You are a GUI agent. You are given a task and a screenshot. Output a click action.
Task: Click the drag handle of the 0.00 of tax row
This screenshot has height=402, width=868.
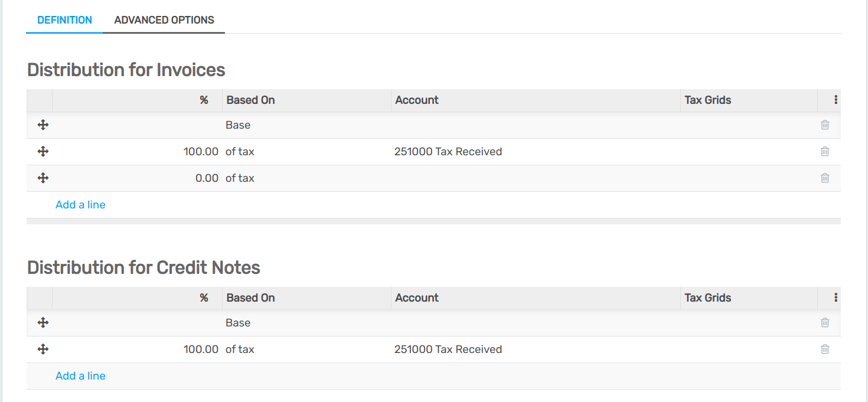[43, 178]
